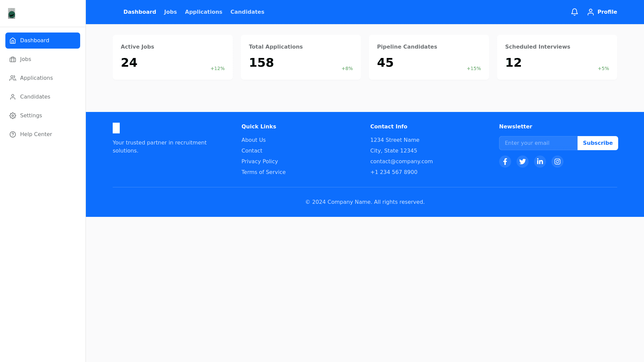Screen dimensions: 644x362
Task: Open Settings from the sidebar
Action: (31, 116)
